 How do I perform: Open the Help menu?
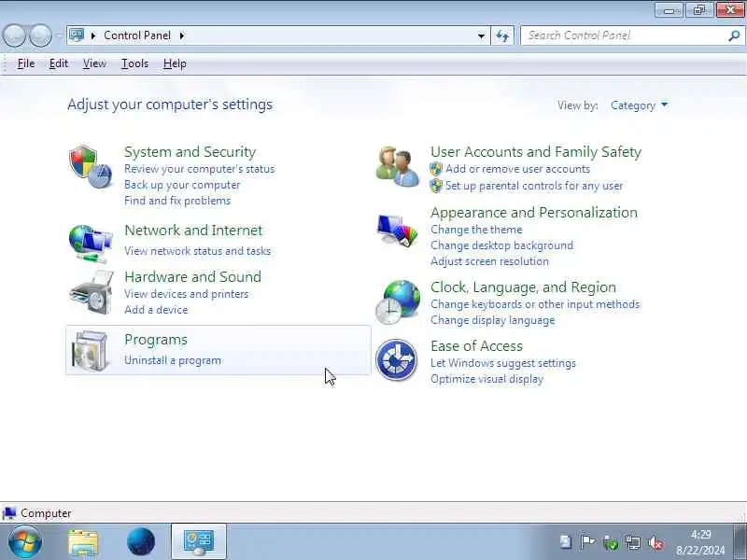coord(175,63)
